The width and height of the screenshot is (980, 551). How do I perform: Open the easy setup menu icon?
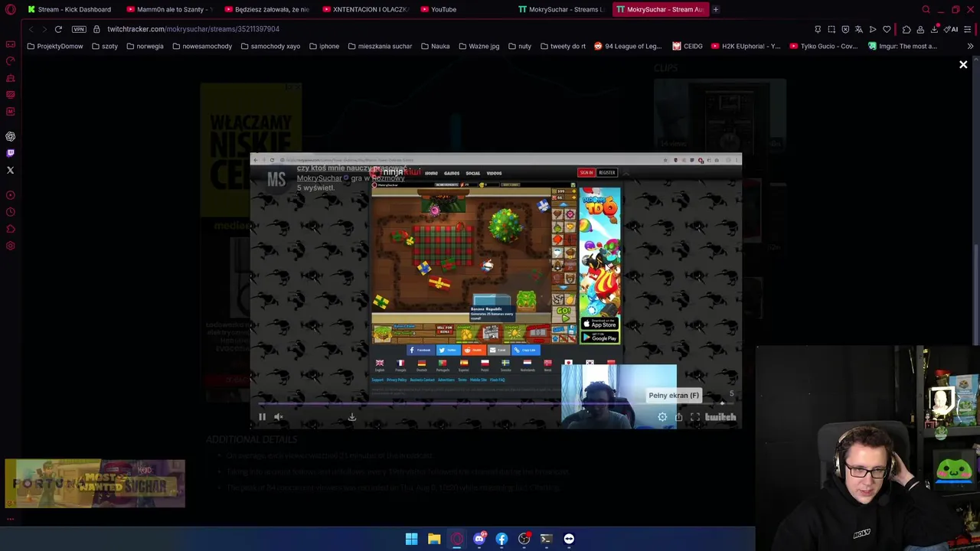tap(968, 29)
